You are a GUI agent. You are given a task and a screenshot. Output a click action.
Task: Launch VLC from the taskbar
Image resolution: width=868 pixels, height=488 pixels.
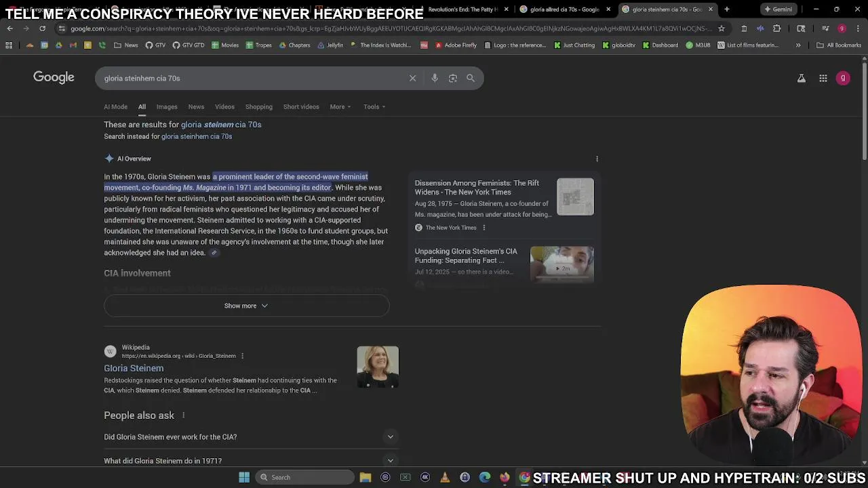click(x=445, y=477)
